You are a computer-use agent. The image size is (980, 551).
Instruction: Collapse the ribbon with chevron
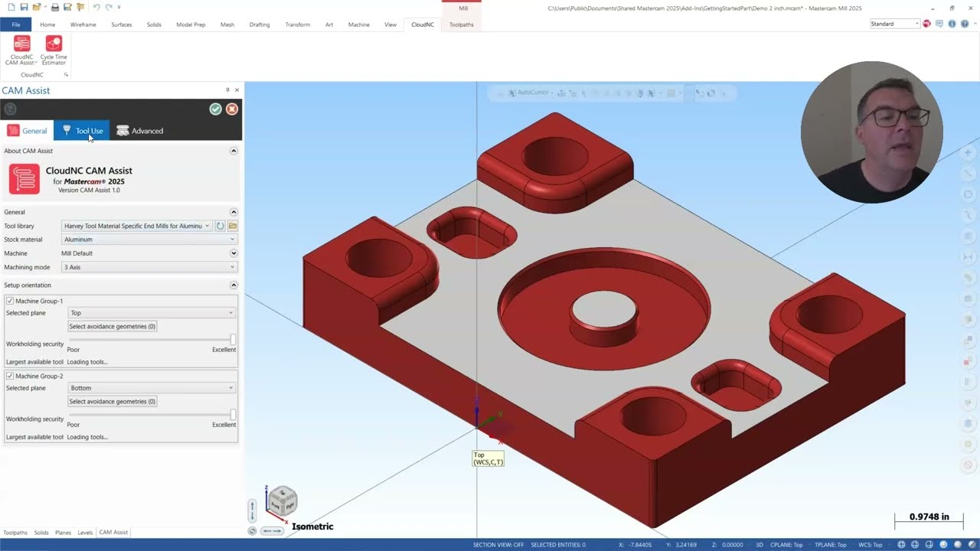coord(975,24)
